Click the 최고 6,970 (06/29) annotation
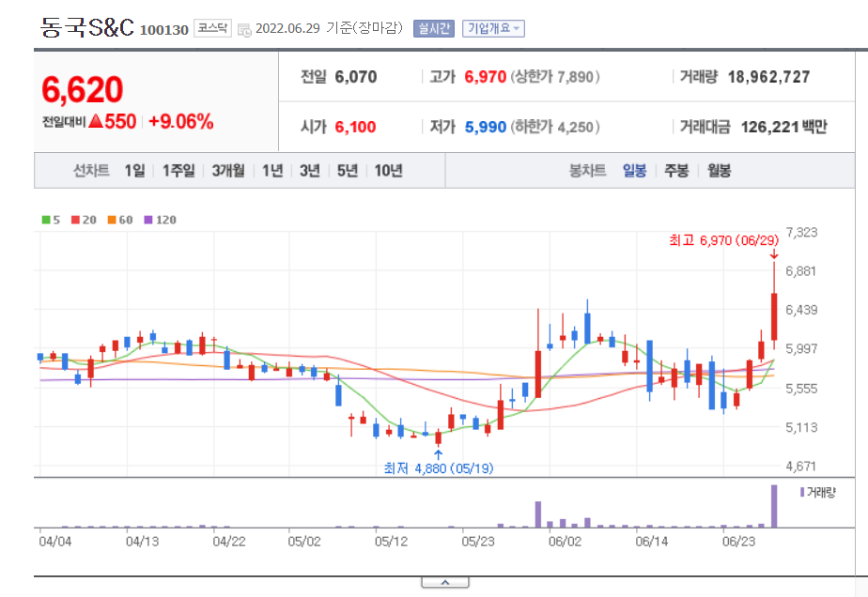This screenshot has width=868, height=597. (723, 240)
